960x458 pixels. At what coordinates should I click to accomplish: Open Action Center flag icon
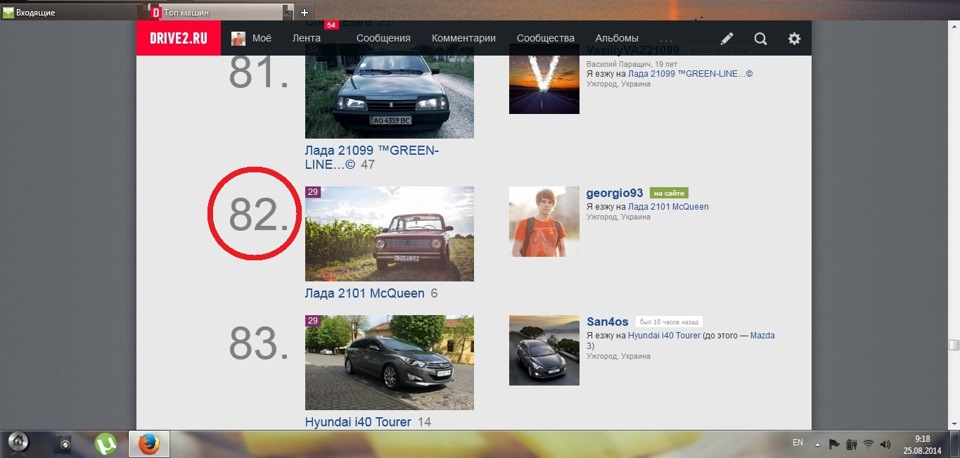click(x=834, y=444)
